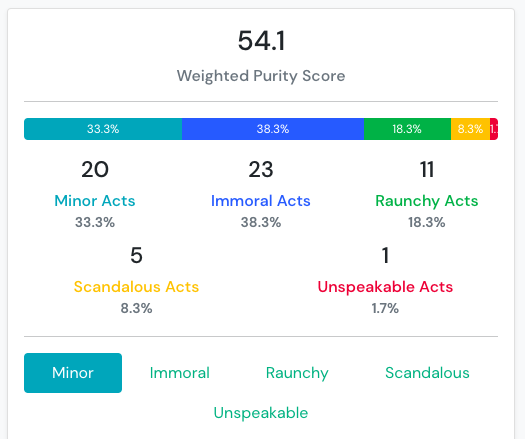Select the Minor tab
Image resolution: width=525 pixels, height=439 pixels.
click(x=73, y=373)
